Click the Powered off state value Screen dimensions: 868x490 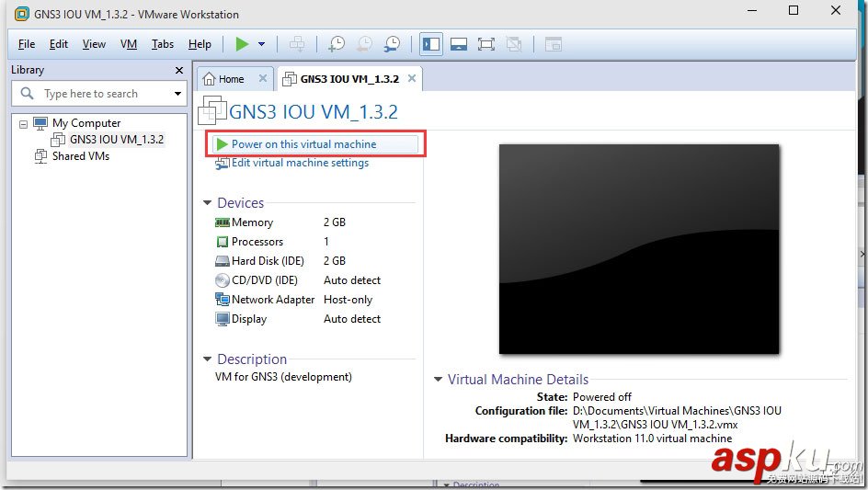tap(601, 397)
